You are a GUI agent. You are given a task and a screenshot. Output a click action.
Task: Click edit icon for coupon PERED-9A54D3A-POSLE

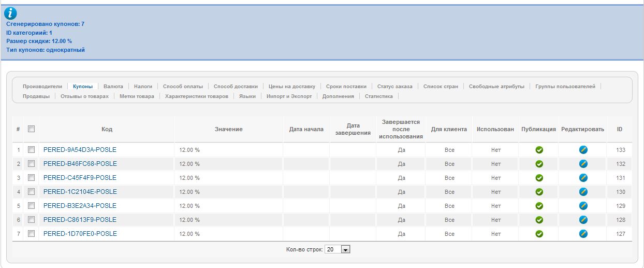(583, 150)
